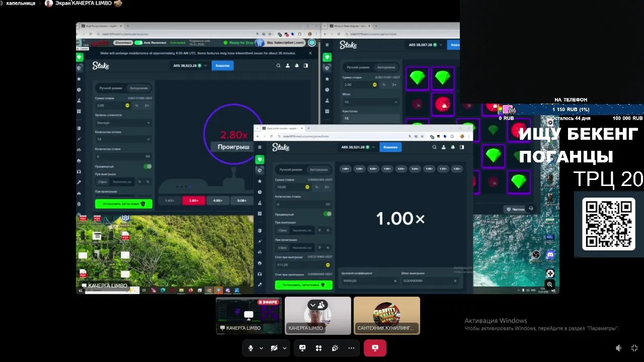Toggle Продвинутый switch in Pump window
Screen dimensions: 644x362
pos(147,166)
